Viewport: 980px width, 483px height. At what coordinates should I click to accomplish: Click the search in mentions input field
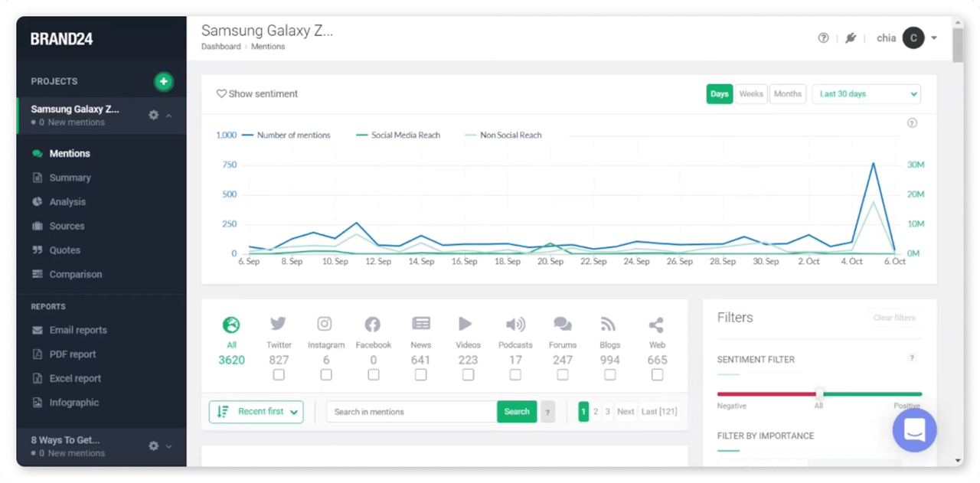pos(411,411)
